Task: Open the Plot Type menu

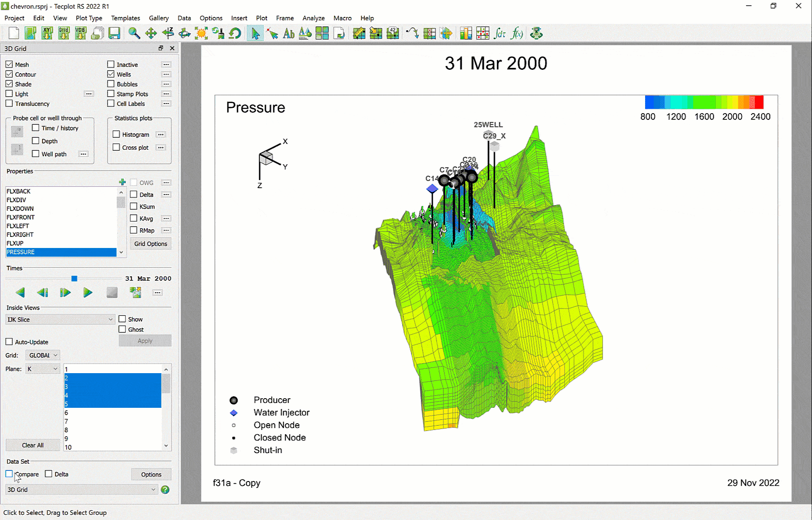Action: (x=89, y=18)
